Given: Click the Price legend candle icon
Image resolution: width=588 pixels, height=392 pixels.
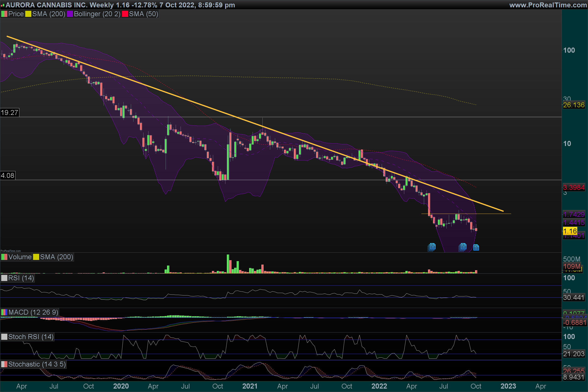Looking at the screenshot, I should 4,14.
